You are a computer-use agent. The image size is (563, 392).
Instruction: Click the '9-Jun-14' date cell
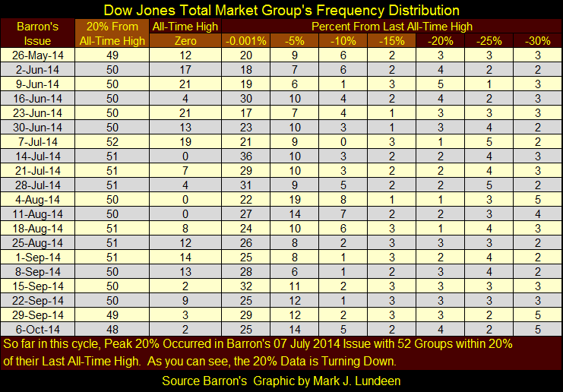(x=37, y=84)
